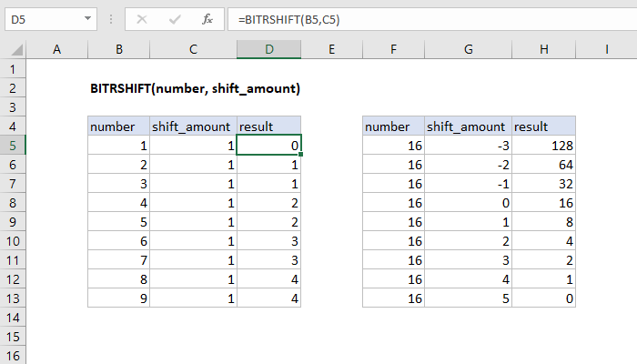Select row 5 header

pyautogui.click(x=13, y=146)
